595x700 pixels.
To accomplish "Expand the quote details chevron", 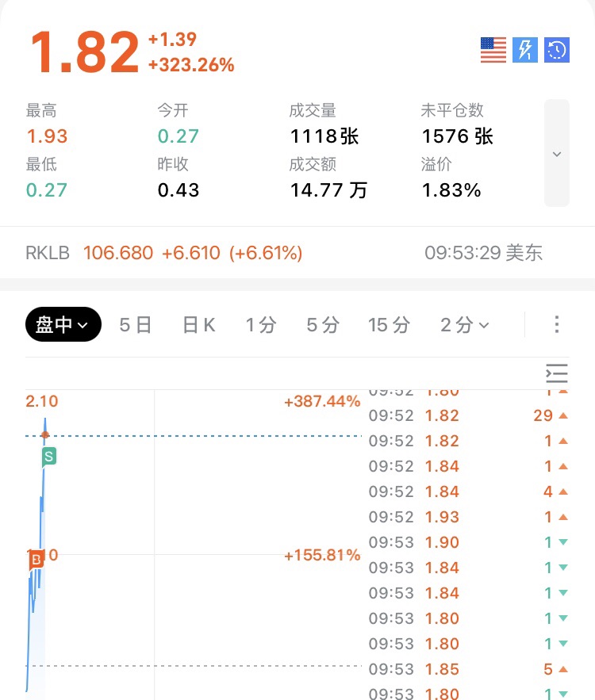I will tap(557, 153).
